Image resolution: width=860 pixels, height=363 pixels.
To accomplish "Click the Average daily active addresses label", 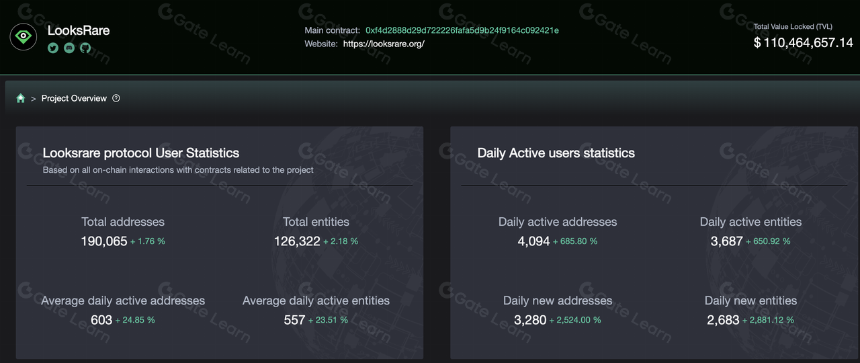I will pyautogui.click(x=123, y=300).
